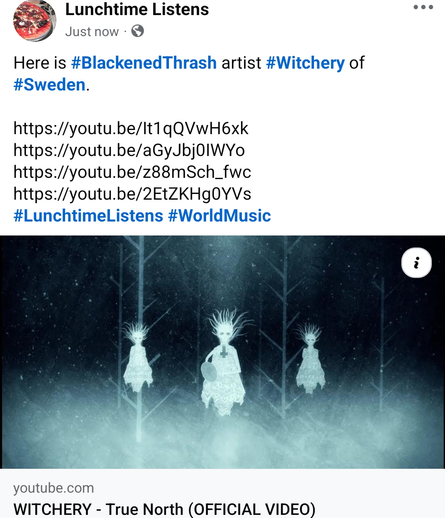Click the #LunchtimeListens hashtag

[88, 215]
